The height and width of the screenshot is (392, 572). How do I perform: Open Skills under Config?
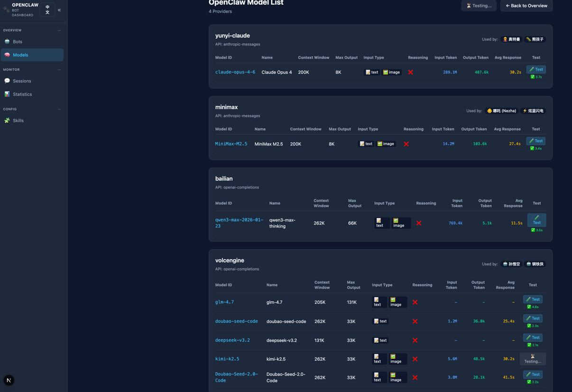click(32, 120)
